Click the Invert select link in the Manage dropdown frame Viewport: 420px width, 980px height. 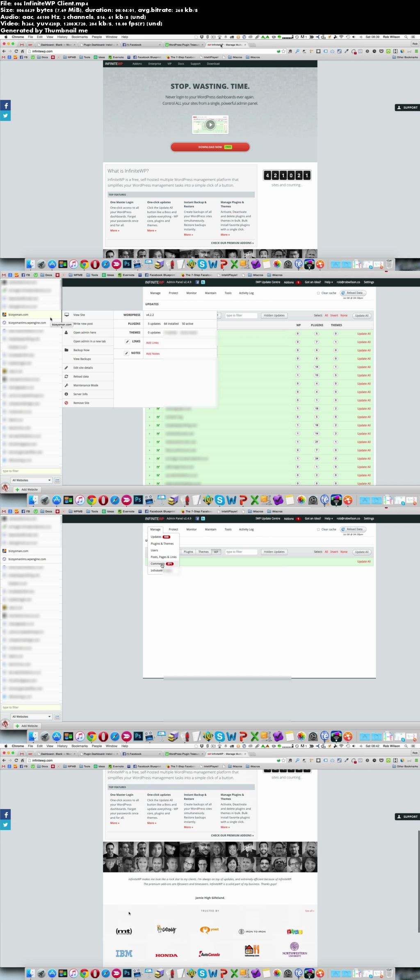[334, 552]
